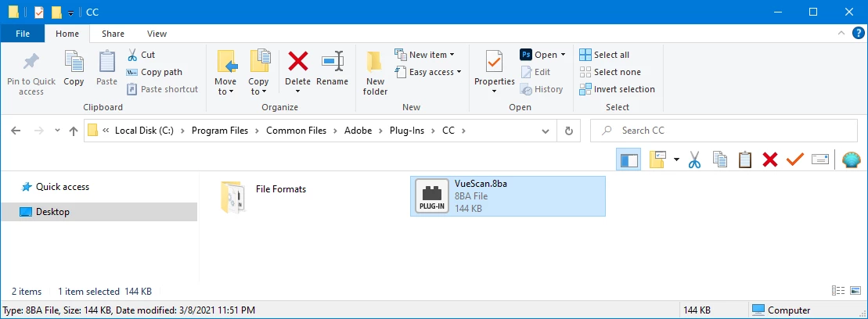Click Common Files in the address path

pyautogui.click(x=296, y=131)
